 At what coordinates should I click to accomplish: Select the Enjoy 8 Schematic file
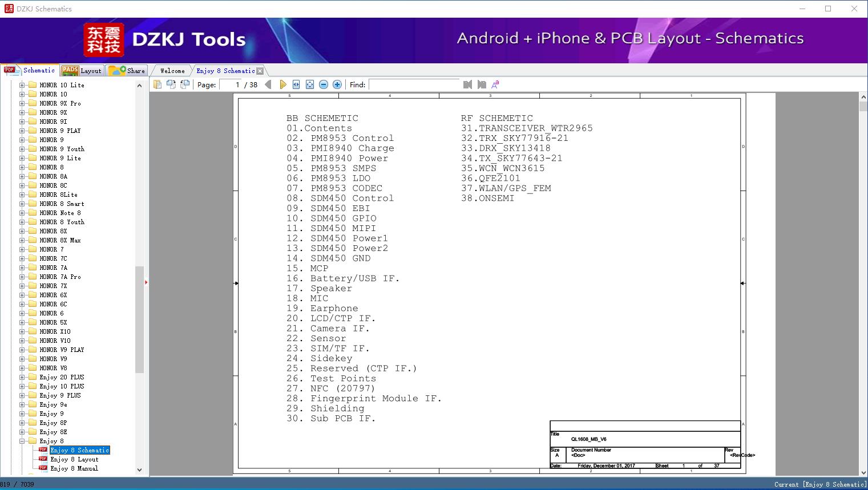(79, 450)
